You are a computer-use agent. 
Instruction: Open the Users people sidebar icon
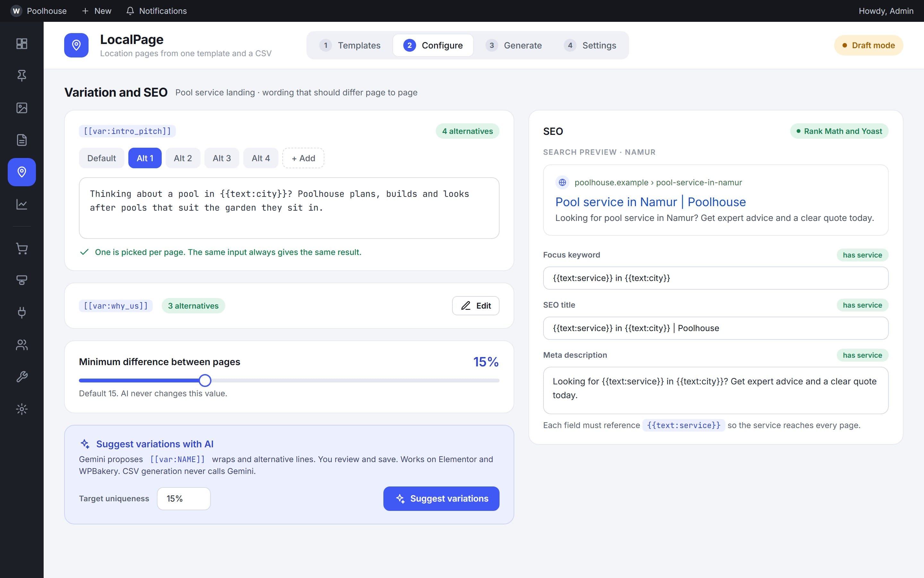(x=22, y=345)
